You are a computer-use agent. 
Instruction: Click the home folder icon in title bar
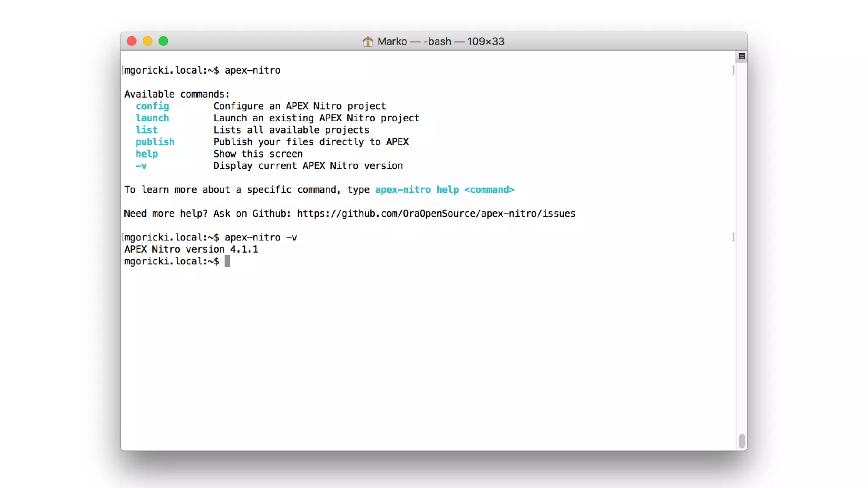367,42
